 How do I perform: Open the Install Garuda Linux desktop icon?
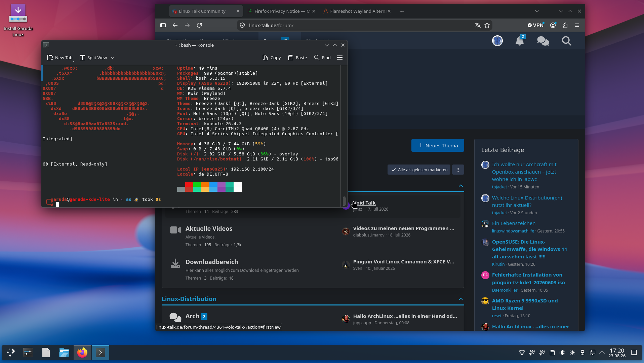(18, 20)
